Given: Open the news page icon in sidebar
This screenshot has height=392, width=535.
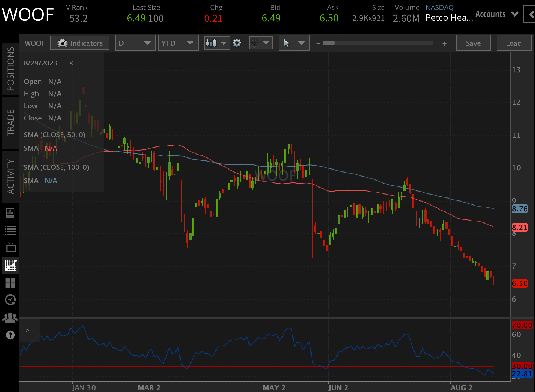Looking at the screenshot, I should (10, 213).
